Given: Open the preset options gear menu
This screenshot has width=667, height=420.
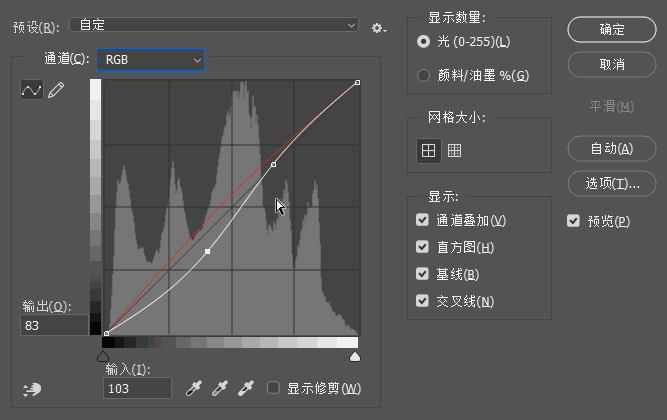Looking at the screenshot, I should tap(378, 29).
